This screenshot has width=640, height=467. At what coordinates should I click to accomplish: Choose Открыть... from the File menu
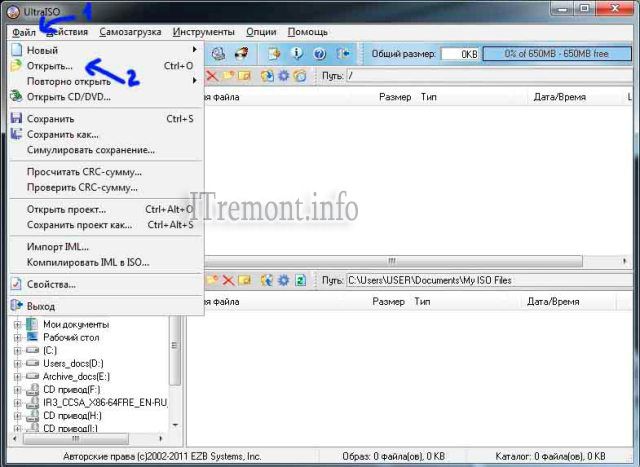(x=106, y=66)
